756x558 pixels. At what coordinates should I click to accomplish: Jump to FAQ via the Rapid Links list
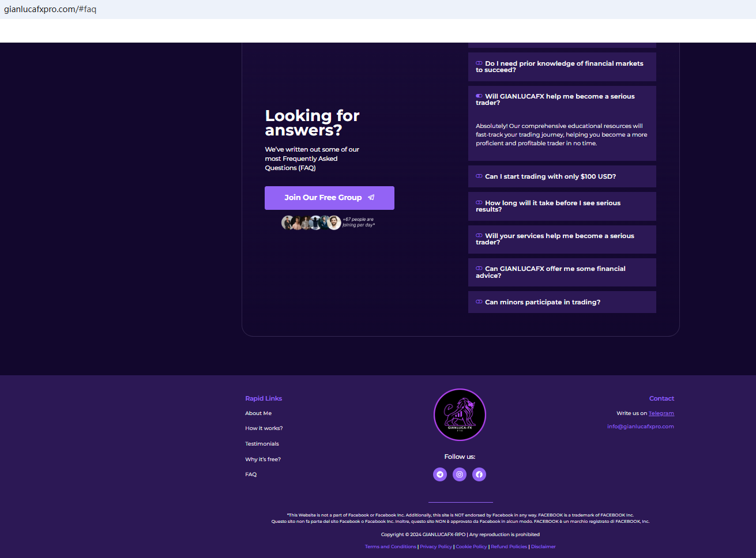[x=251, y=474]
